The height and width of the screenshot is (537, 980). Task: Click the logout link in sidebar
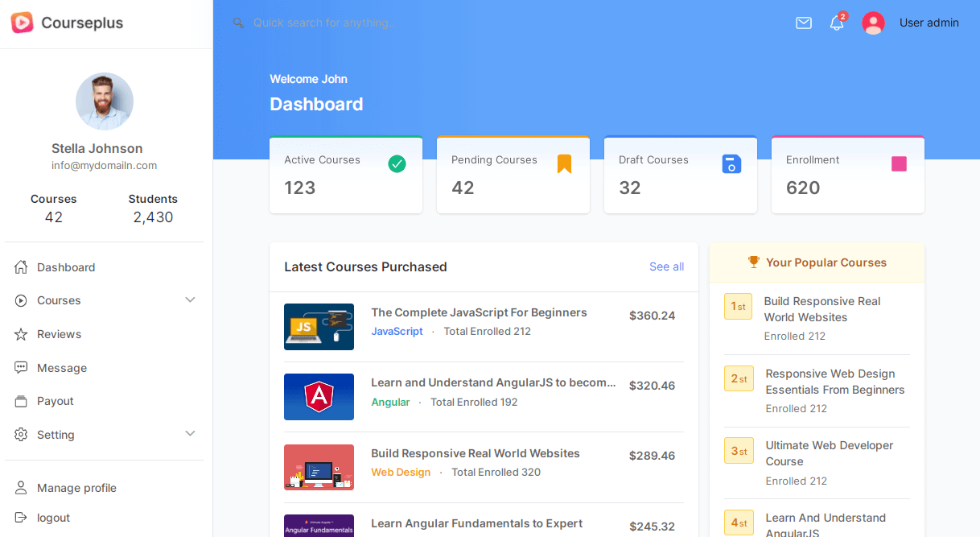pyautogui.click(x=53, y=518)
